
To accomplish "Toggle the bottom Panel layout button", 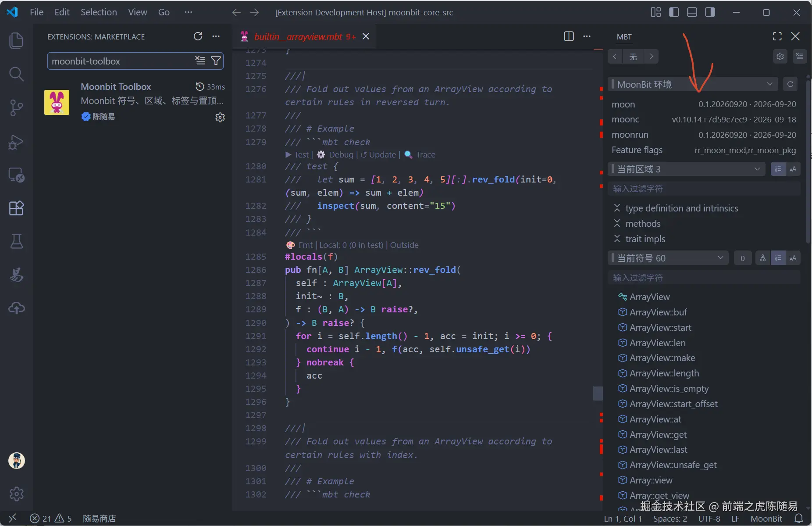I will tap(692, 12).
